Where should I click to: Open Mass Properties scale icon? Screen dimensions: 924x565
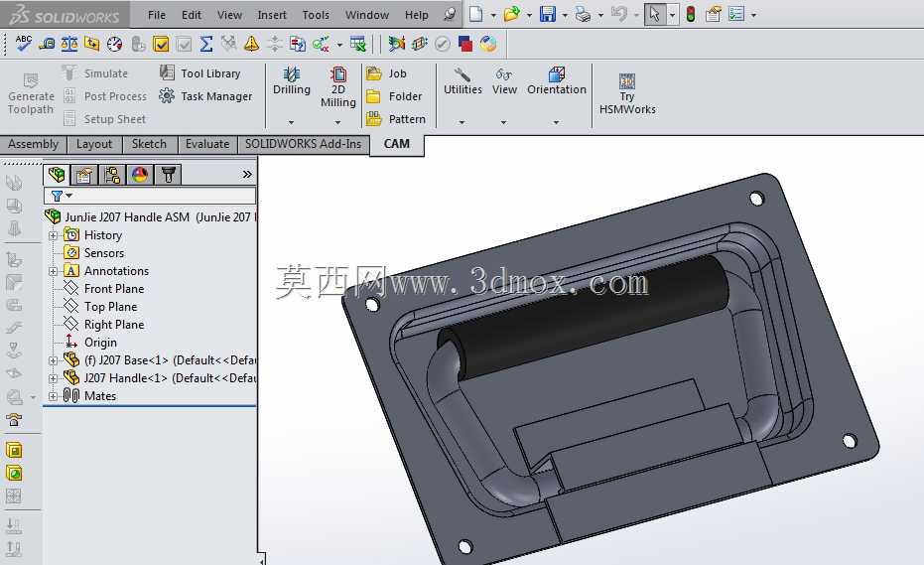pyautogui.click(x=69, y=43)
